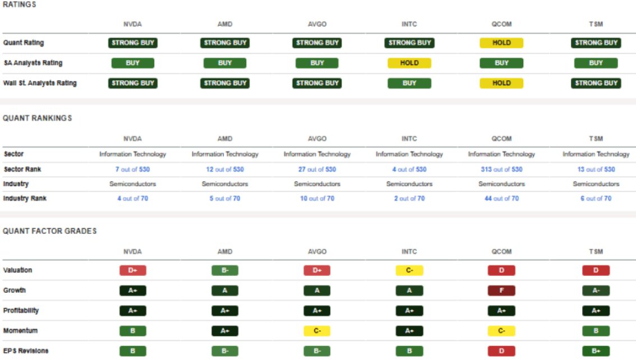
Task: Select TSM header in Quant Rankings table
Action: [596, 139]
